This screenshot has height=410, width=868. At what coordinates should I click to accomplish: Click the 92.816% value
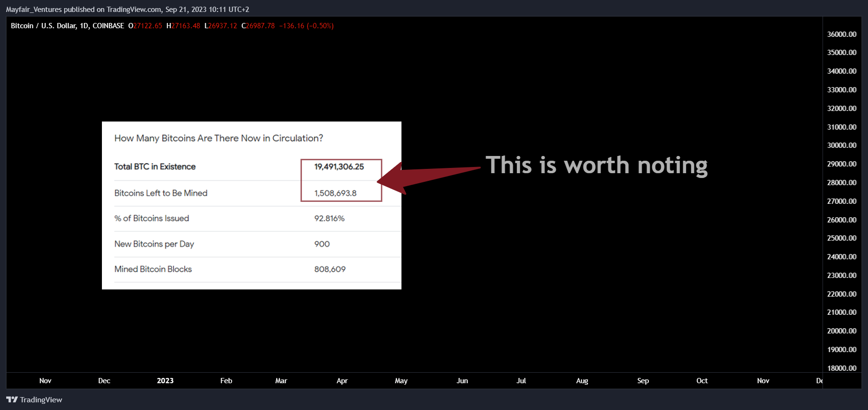[x=329, y=218]
